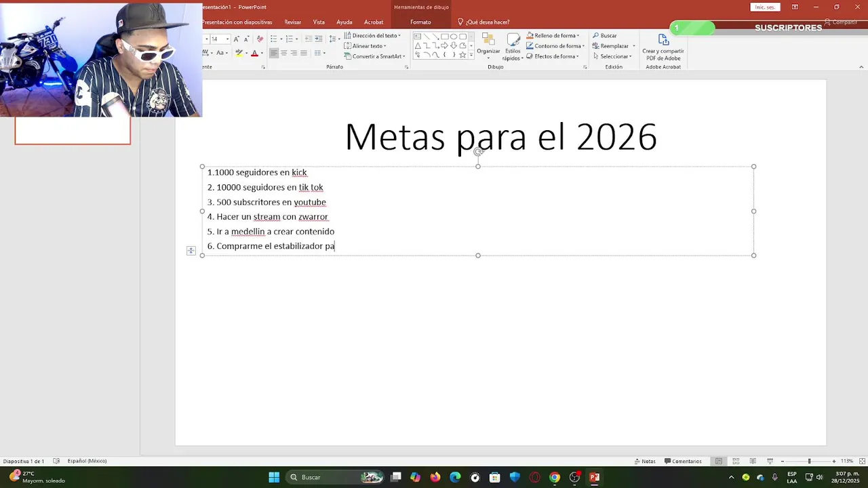This screenshot has height=488, width=868.
Task: Switch to Normal view in status bar
Action: pos(719,461)
